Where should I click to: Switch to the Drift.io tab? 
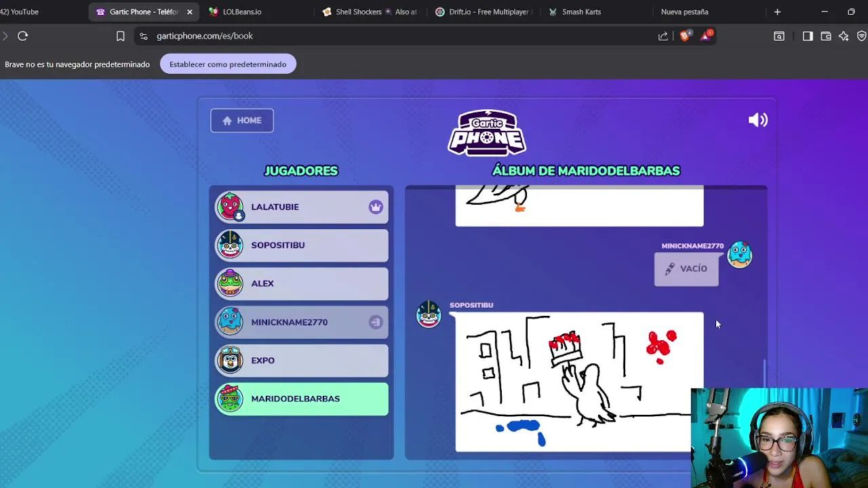483,12
